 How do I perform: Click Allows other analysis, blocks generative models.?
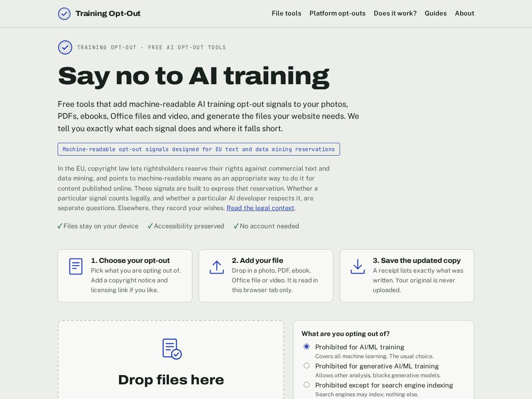(x=378, y=376)
